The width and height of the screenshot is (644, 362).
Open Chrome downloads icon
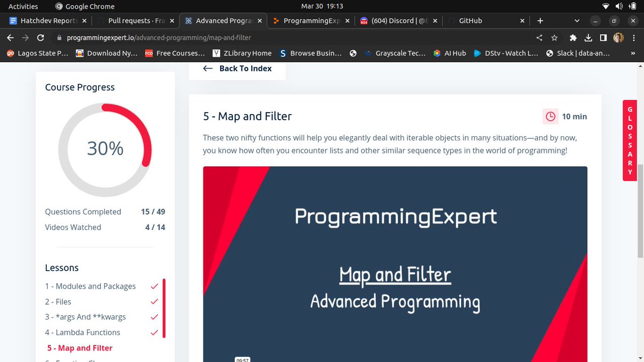pos(588,38)
